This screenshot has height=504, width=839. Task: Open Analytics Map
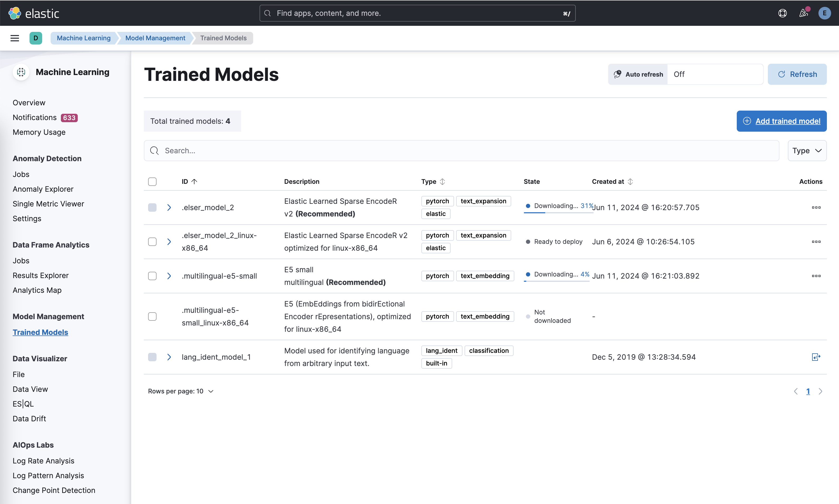point(37,290)
